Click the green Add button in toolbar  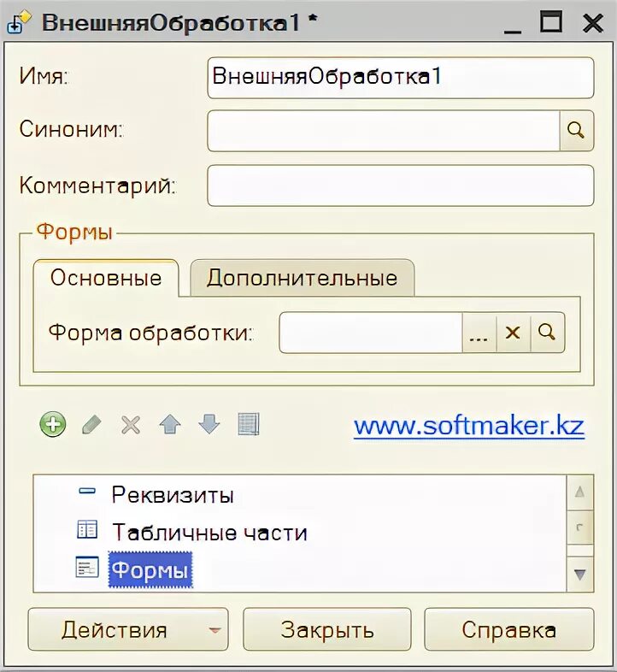[x=53, y=424]
